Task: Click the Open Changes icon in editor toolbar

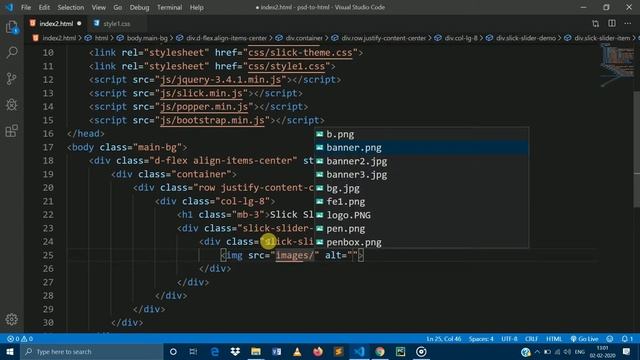Action: tap(596, 24)
